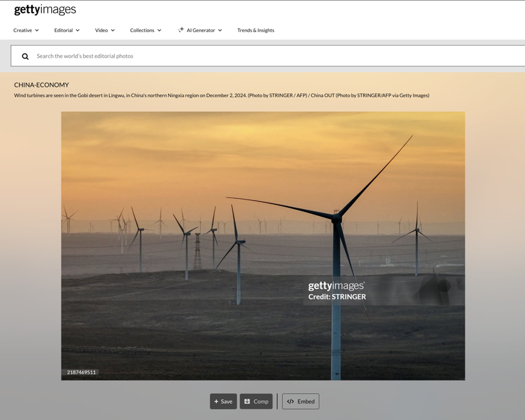Open the AI Generator menu label

click(201, 30)
